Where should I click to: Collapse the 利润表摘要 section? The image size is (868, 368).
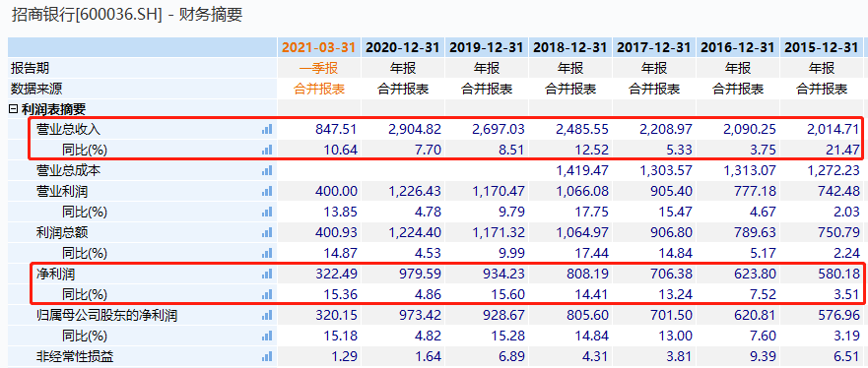[x=13, y=109]
